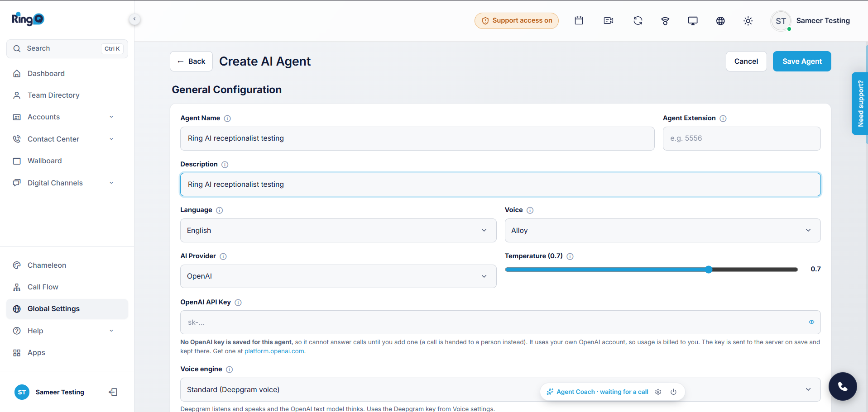Viewport: 868px width, 412px height.
Task: Open the Language dropdown showing English
Action: [x=338, y=230]
